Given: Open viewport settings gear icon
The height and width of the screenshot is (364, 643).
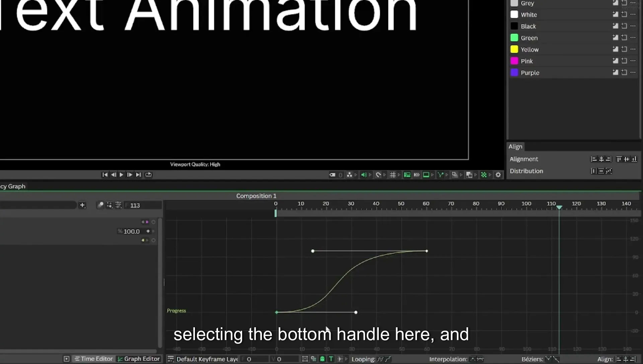Looking at the screenshot, I should (x=498, y=175).
